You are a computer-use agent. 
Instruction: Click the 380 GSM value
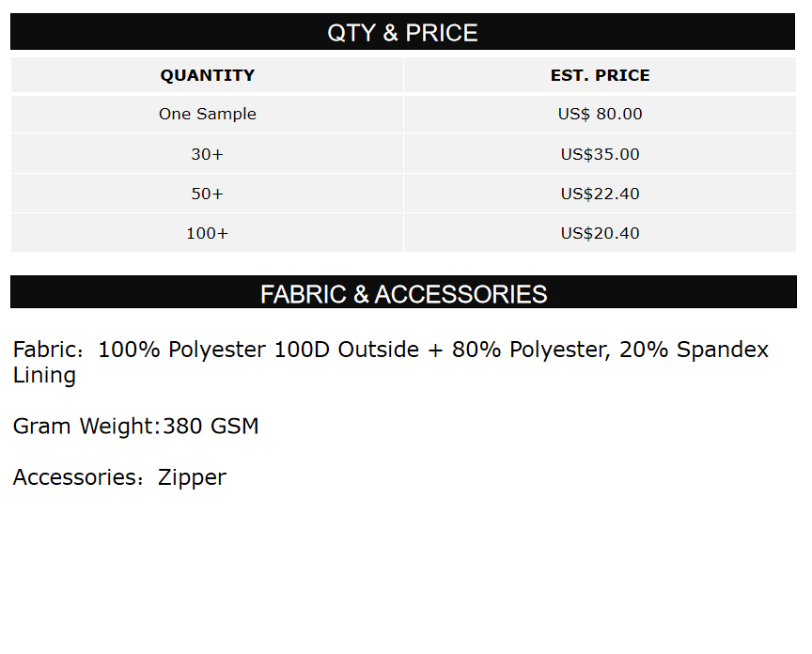click(211, 427)
